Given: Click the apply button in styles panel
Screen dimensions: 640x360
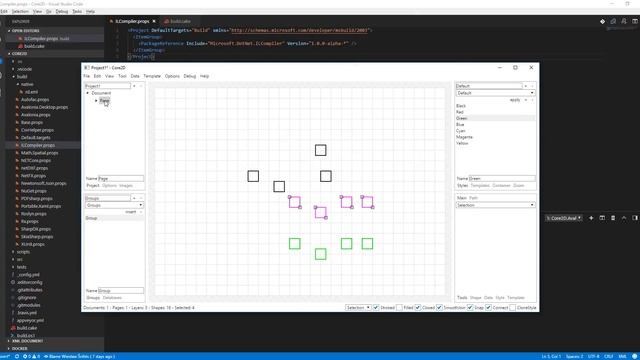Looking at the screenshot, I should pyautogui.click(x=515, y=100).
